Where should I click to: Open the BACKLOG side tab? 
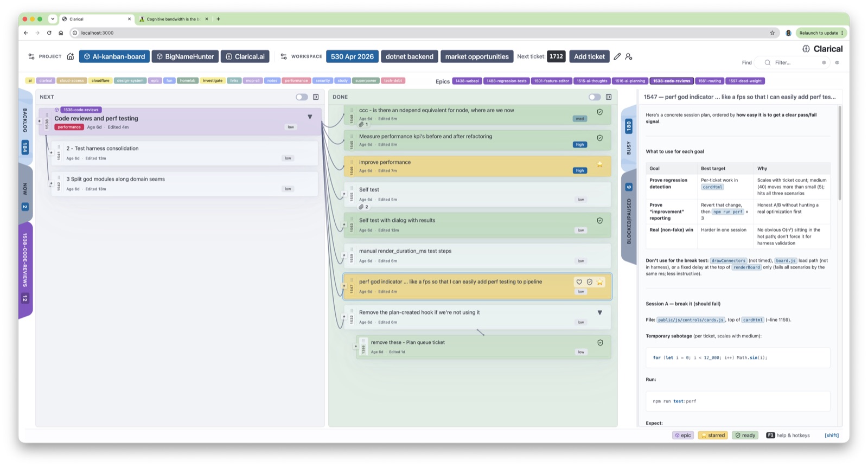click(x=25, y=128)
